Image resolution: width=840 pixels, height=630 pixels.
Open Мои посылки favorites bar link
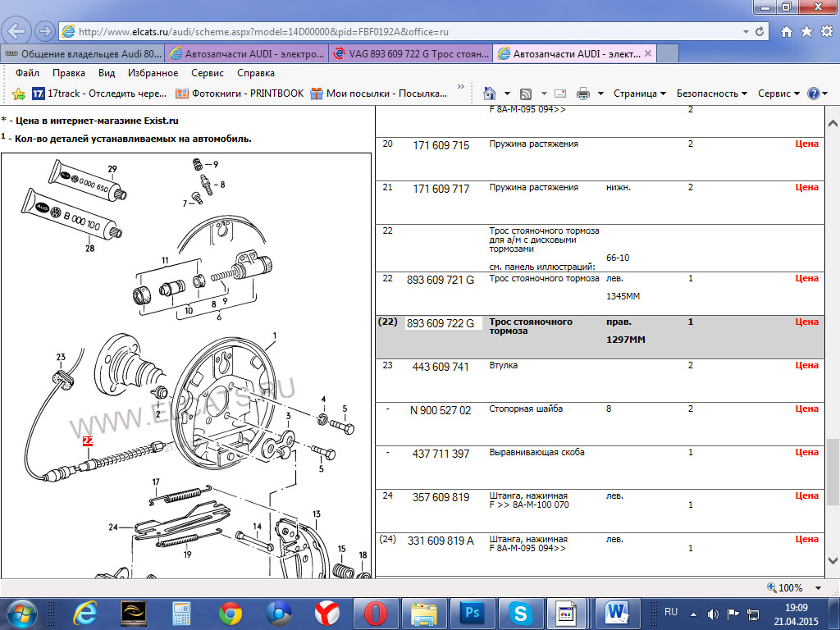[x=379, y=94]
